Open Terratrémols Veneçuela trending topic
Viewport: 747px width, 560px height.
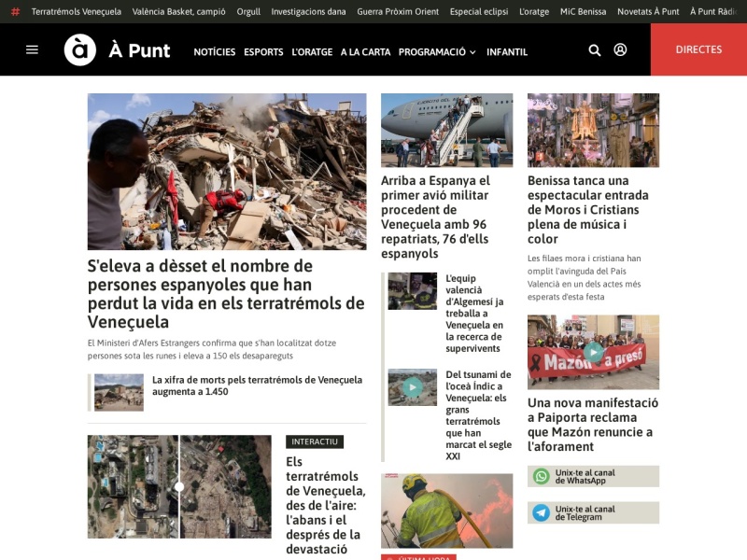[77, 11]
